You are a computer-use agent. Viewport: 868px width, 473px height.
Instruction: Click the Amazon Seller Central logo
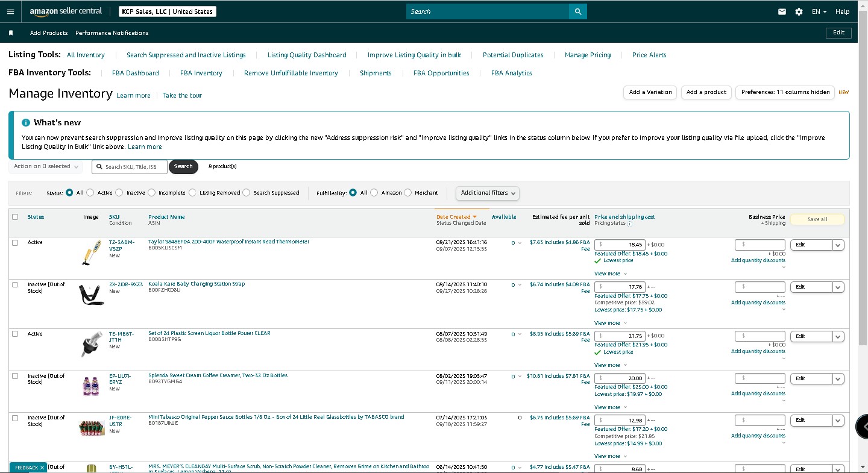[x=66, y=11]
